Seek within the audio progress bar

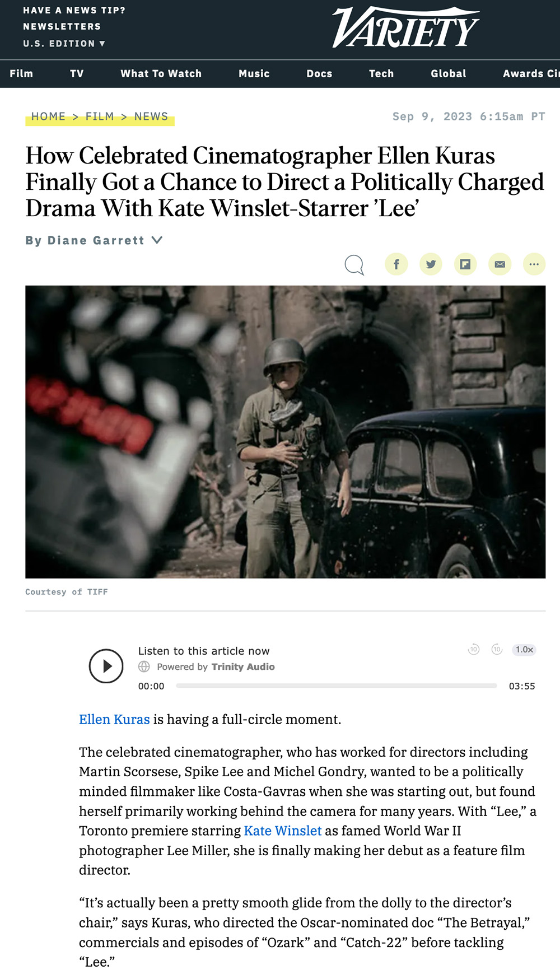point(337,686)
